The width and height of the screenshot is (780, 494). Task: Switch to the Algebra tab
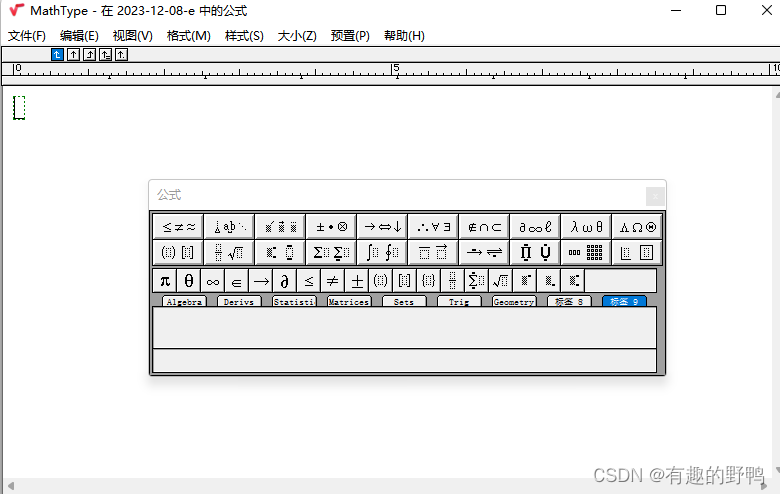[x=184, y=301]
